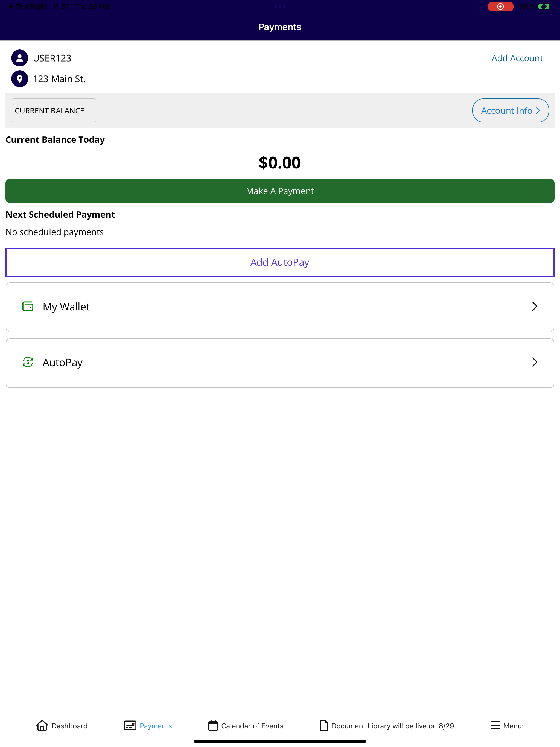The height and width of the screenshot is (747, 560).
Task: Click the Add AutoPay button
Action: pyautogui.click(x=280, y=262)
